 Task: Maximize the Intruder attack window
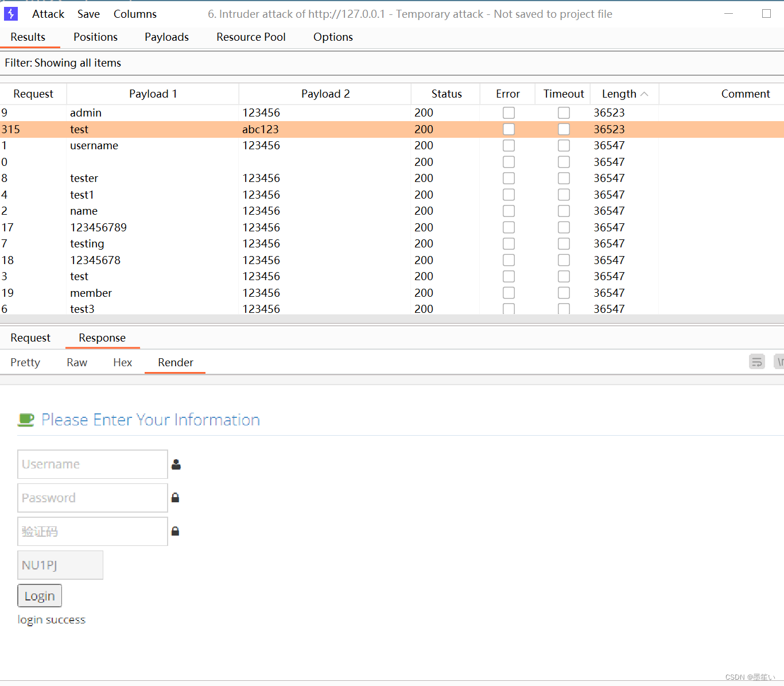pos(766,14)
